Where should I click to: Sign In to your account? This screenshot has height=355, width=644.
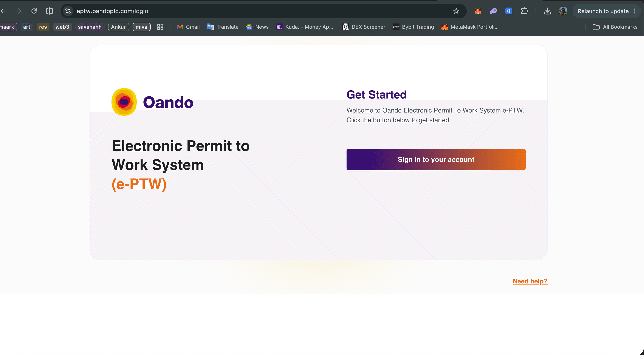(x=436, y=160)
